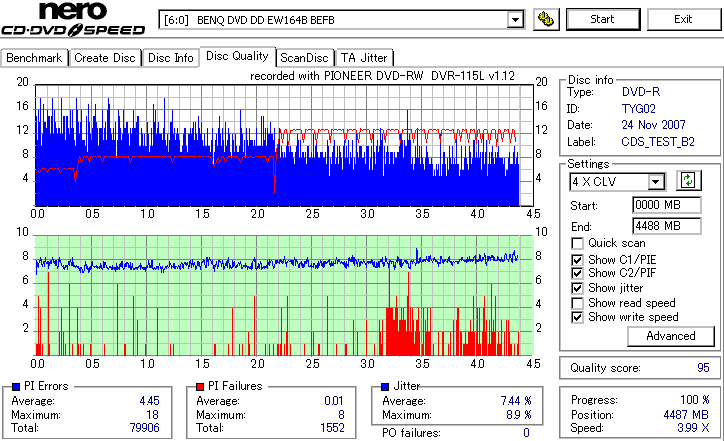Click the Quality score value 95
The image size is (724, 441).
pos(703,368)
